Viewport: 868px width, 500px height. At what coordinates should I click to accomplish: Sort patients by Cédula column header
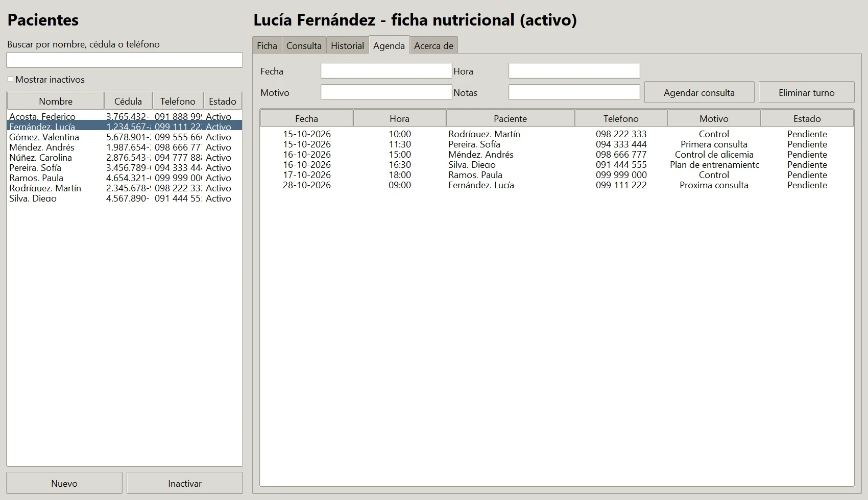128,101
